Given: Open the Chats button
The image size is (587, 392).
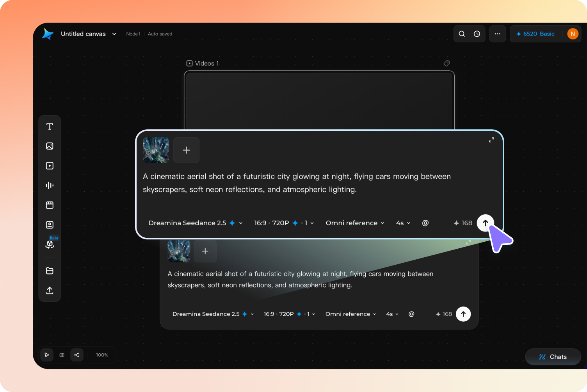Looking at the screenshot, I should 553,357.
